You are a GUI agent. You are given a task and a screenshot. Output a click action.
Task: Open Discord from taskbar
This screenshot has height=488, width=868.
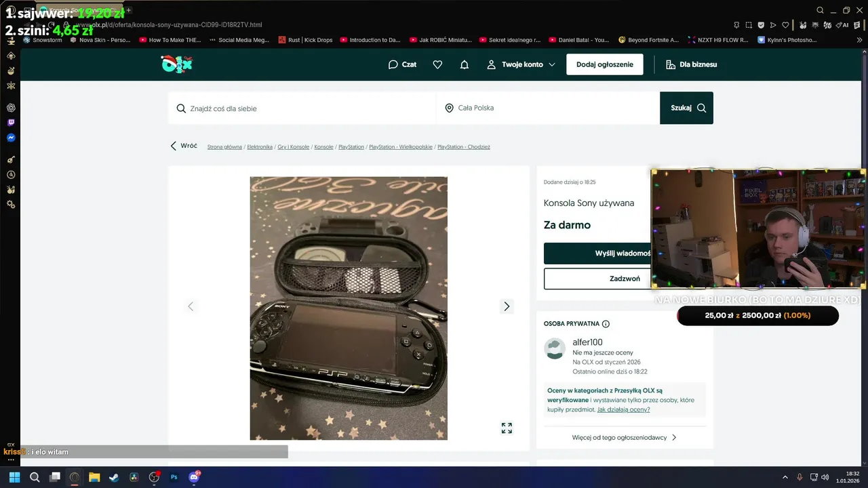point(194,477)
